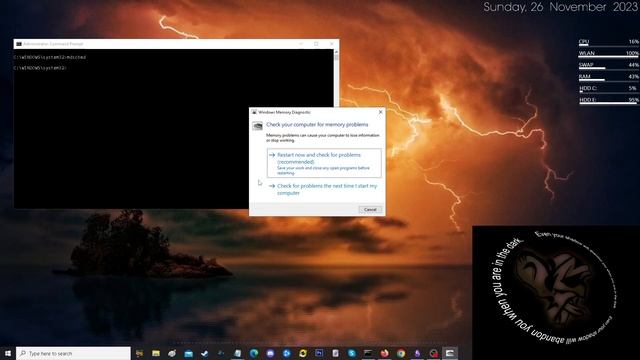Open Skype from the taskbar
The height and width of the screenshot is (360, 640).
click(351, 353)
